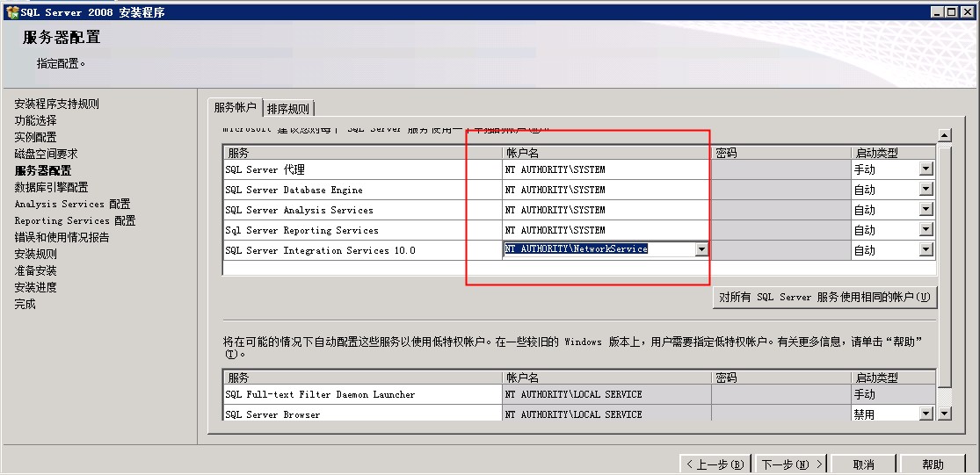Open 帮助 button at bottom right
The height and width of the screenshot is (475, 980).
[x=933, y=464]
